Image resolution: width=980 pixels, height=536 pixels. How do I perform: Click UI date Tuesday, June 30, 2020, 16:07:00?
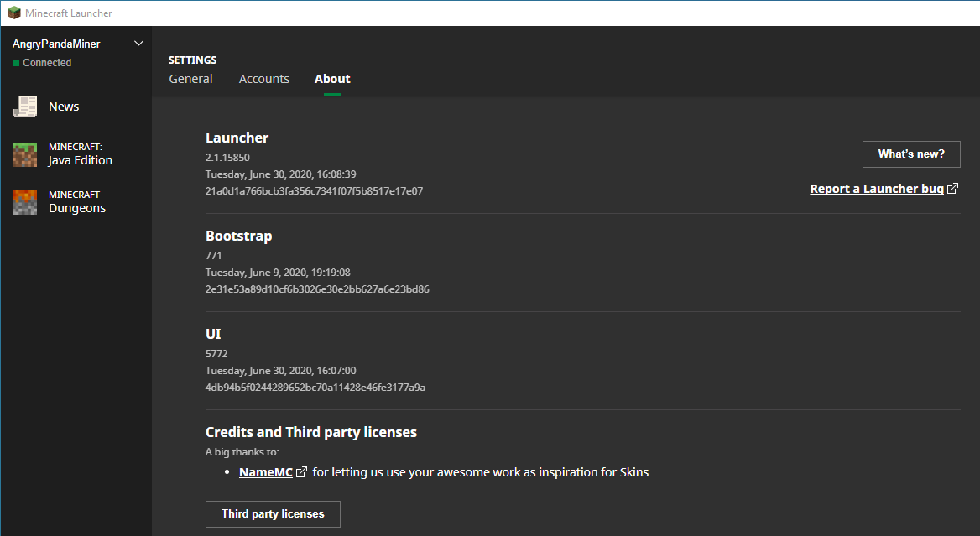click(x=280, y=371)
